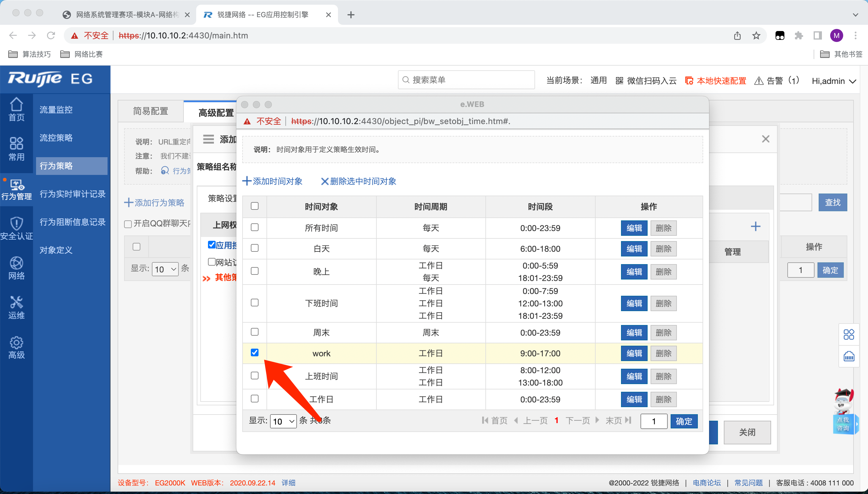Click the share page icon in address bar
868x494 pixels.
pos(737,35)
